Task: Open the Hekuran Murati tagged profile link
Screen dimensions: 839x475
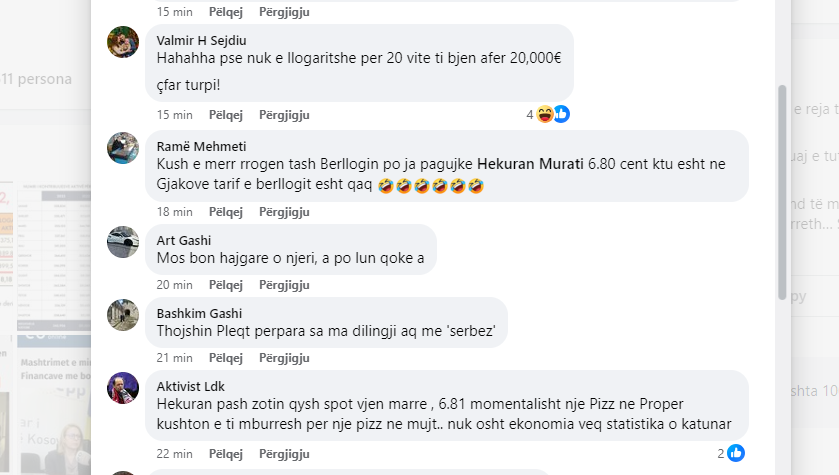Action: 530,164
